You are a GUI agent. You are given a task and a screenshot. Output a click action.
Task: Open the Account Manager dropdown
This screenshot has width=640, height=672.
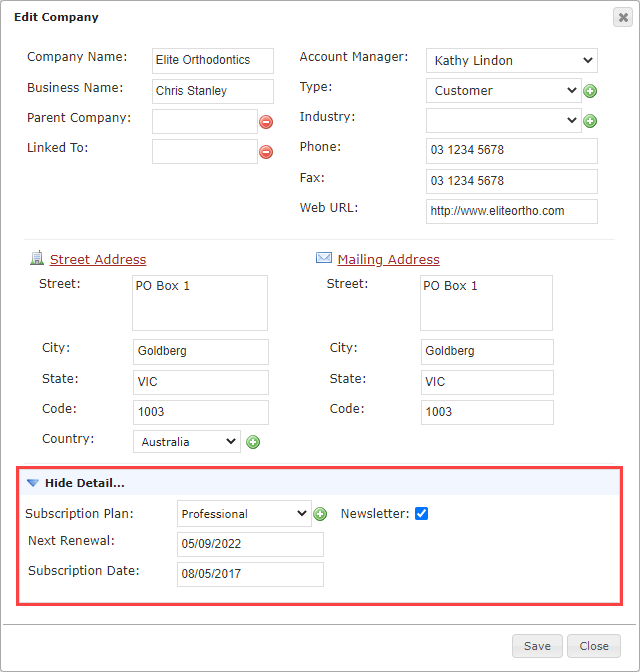(512, 60)
